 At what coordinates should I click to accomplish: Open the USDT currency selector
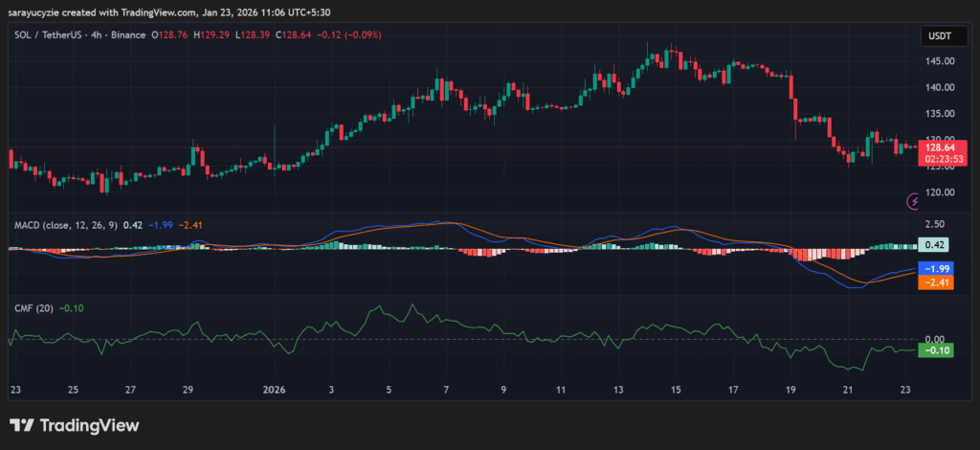click(x=937, y=35)
